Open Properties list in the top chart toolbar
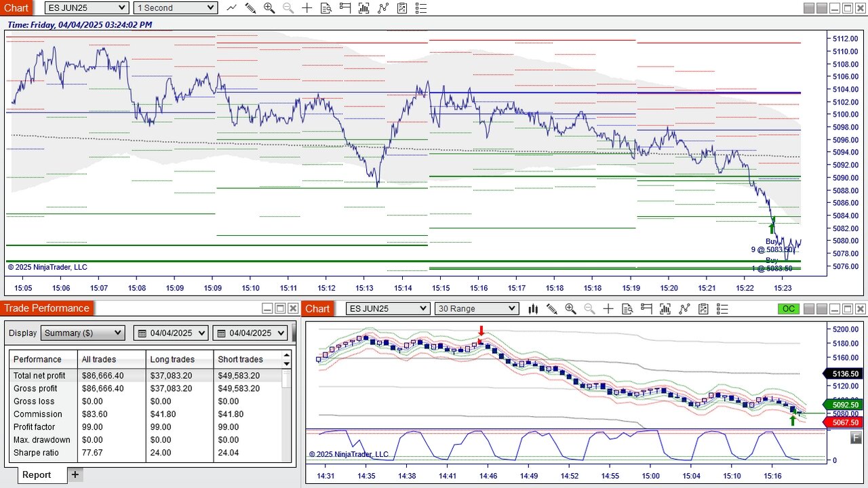The height and width of the screenshot is (488, 868). pos(421,7)
